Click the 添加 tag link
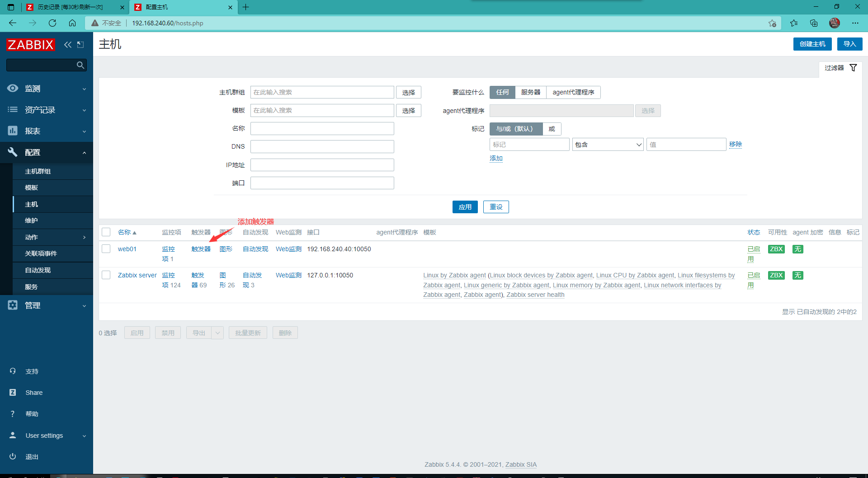The image size is (868, 478). pyautogui.click(x=496, y=158)
